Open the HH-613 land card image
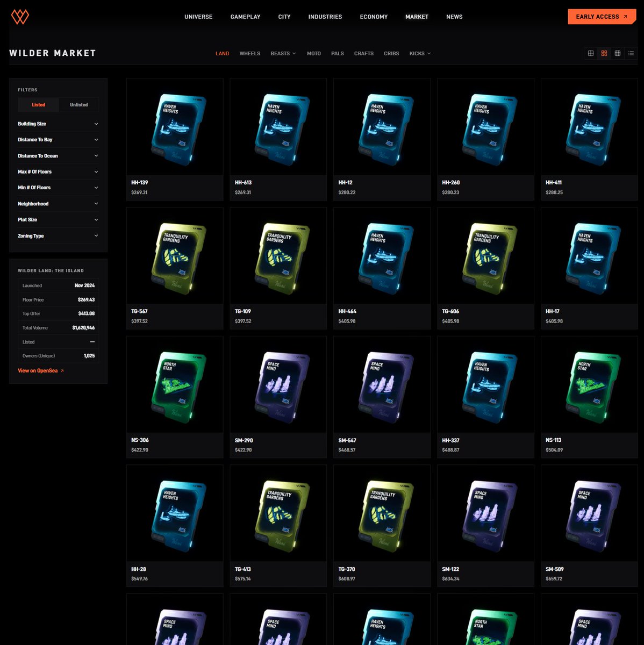644x645 pixels. pyautogui.click(x=278, y=127)
